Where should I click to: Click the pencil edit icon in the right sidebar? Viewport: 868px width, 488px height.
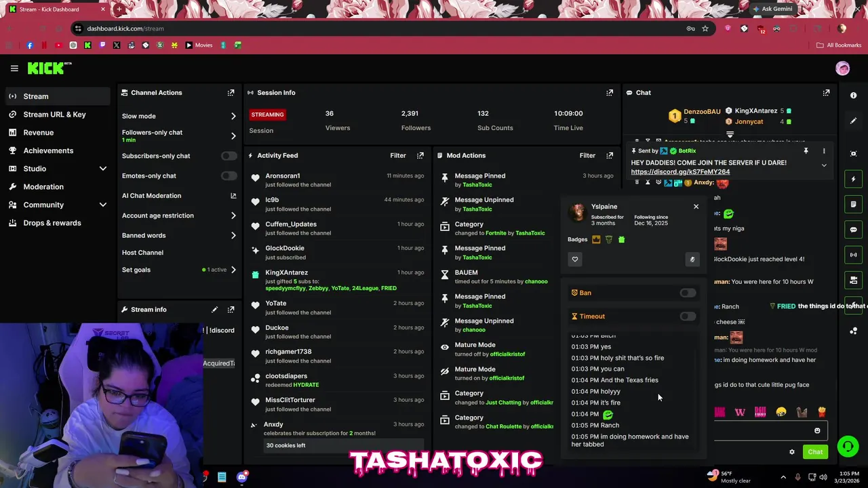click(x=853, y=121)
